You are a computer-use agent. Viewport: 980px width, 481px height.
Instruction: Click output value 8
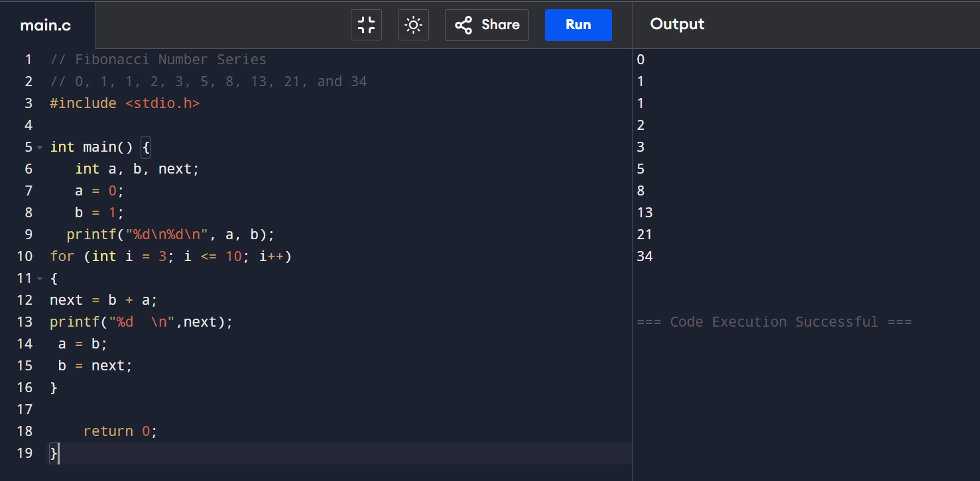coord(641,191)
